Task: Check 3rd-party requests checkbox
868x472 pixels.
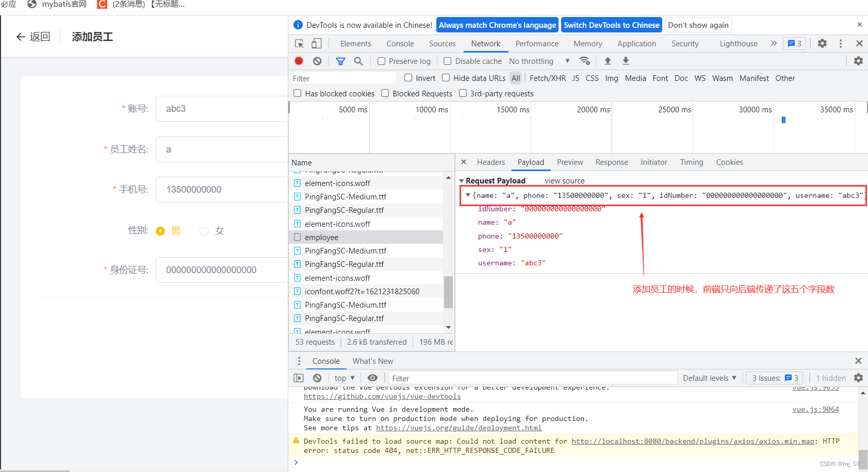Action: [463, 93]
